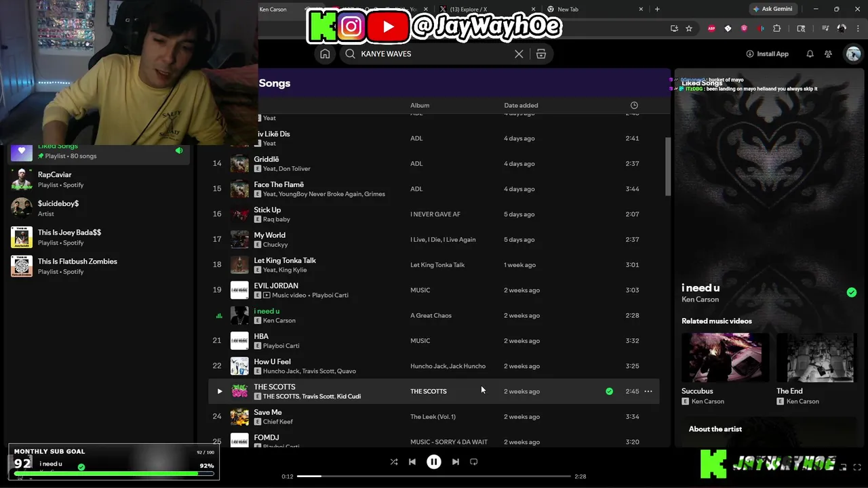Click the now-playing speaker icon by Liked Songs

point(179,150)
